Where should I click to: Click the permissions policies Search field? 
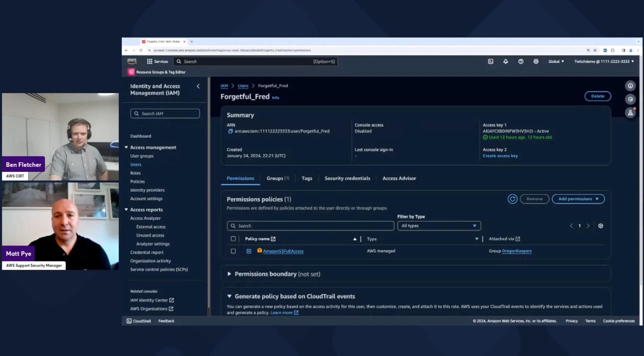310,226
